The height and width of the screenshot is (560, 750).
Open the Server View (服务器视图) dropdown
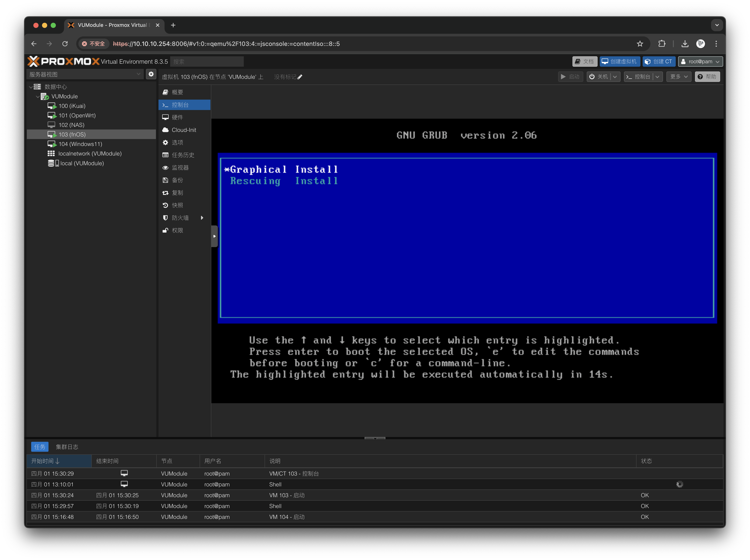pos(85,74)
